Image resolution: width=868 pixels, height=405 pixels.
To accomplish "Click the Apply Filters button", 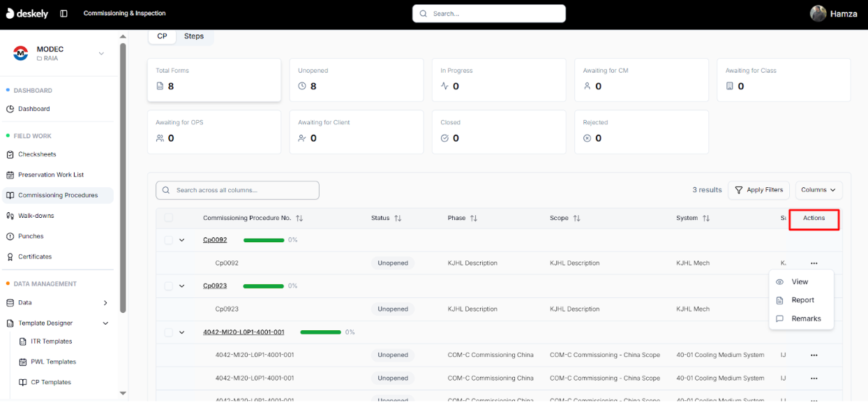I will (758, 189).
